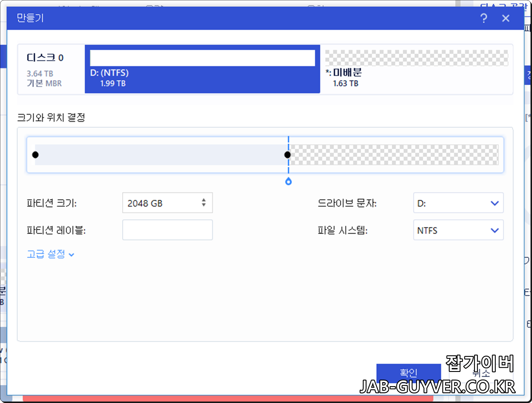Decrease partition size with down arrow
532x403 pixels.
pyautogui.click(x=204, y=205)
